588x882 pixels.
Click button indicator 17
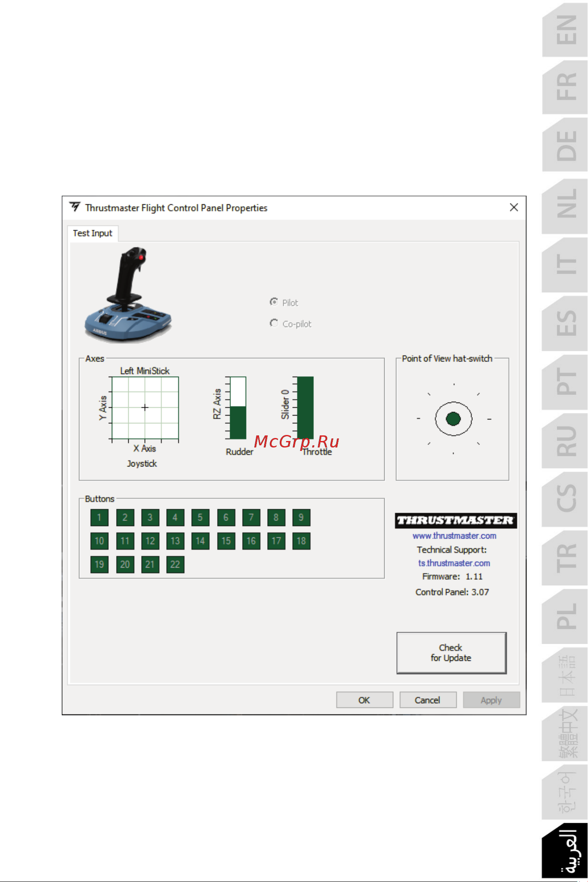coord(276,541)
